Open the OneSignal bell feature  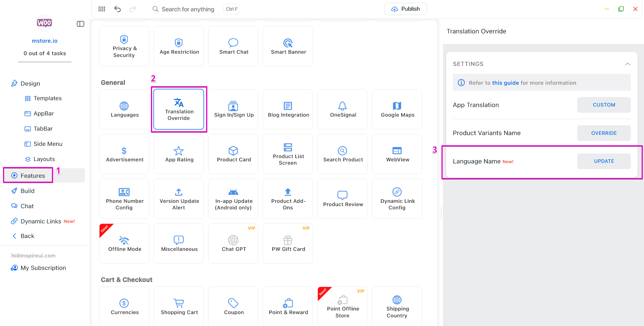click(x=342, y=109)
